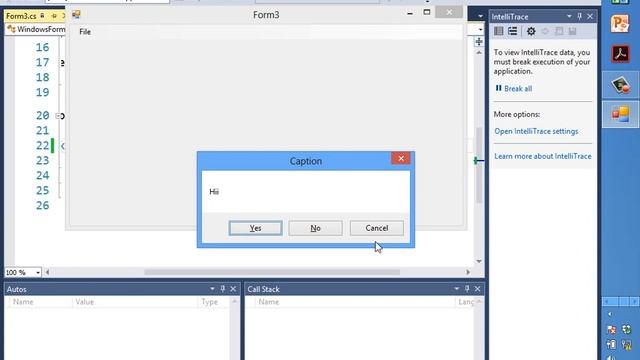The width and height of the screenshot is (640, 360).
Task: Close the IntelliTrace panel
Action: click(590, 17)
